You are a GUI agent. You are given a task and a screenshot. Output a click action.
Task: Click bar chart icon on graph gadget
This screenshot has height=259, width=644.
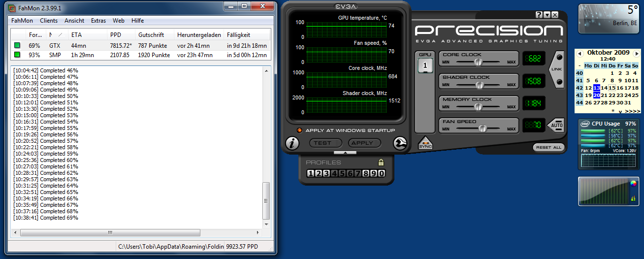pyautogui.click(x=633, y=198)
